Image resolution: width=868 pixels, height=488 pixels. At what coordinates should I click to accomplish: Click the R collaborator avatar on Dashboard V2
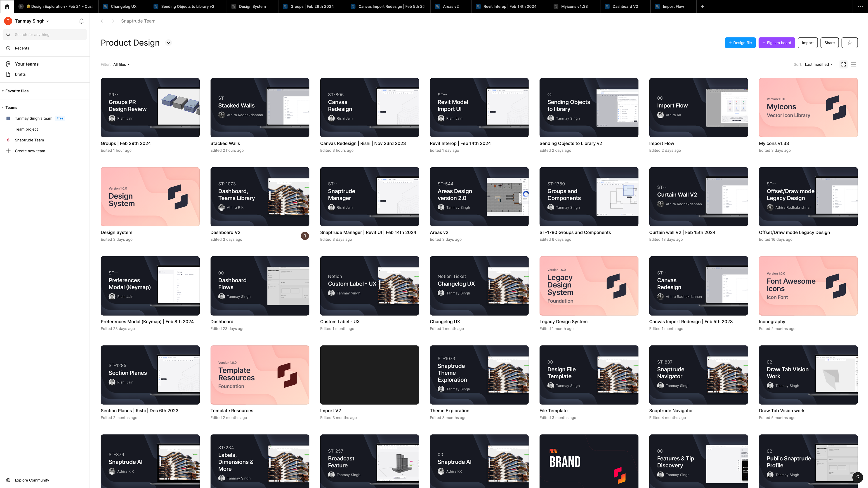(x=305, y=236)
